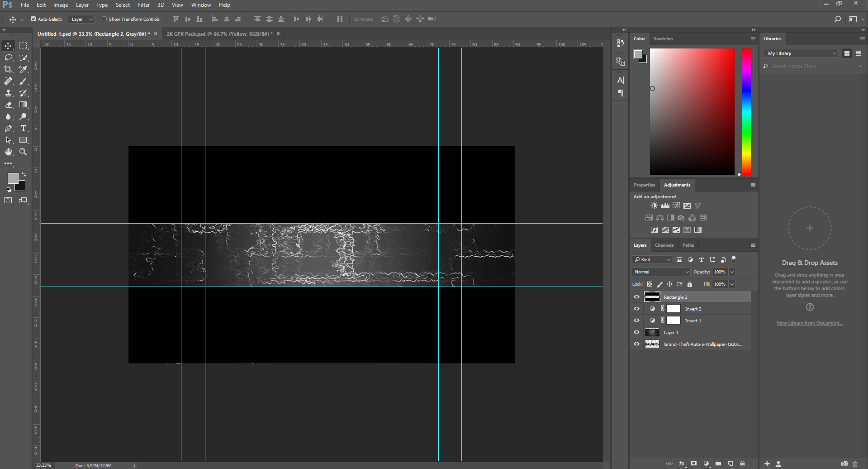Viewport: 868px width, 469px height.
Task: Select the Brush tool
Action: [x=23, y=81]
